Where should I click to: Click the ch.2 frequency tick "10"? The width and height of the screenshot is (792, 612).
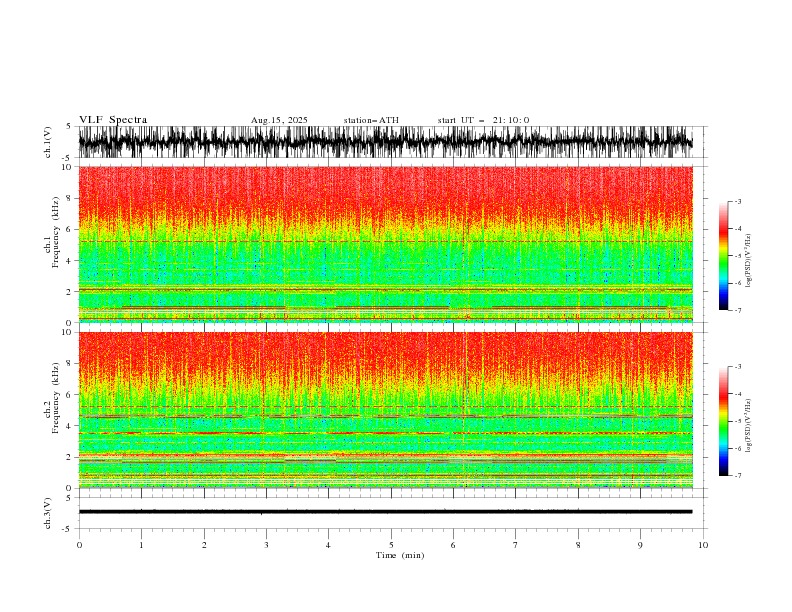click(x=68, y=332)
